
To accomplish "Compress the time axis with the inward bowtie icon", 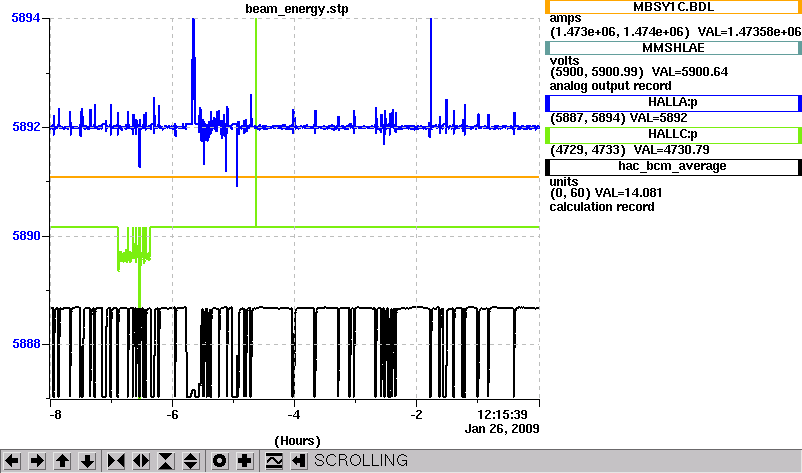I will click(116, 461).
